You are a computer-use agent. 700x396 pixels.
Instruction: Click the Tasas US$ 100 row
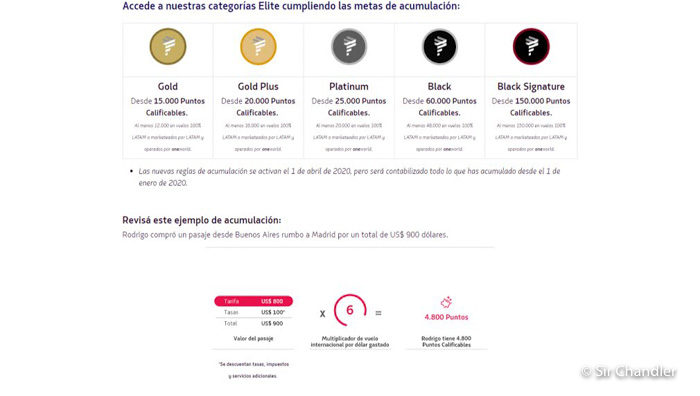[x=254, y=312]
